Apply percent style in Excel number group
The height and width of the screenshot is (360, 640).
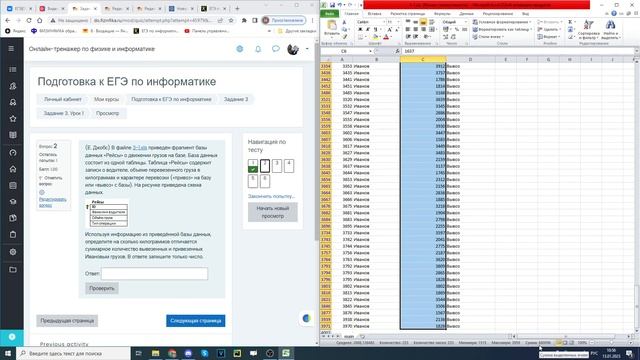[x=457, y=29]
